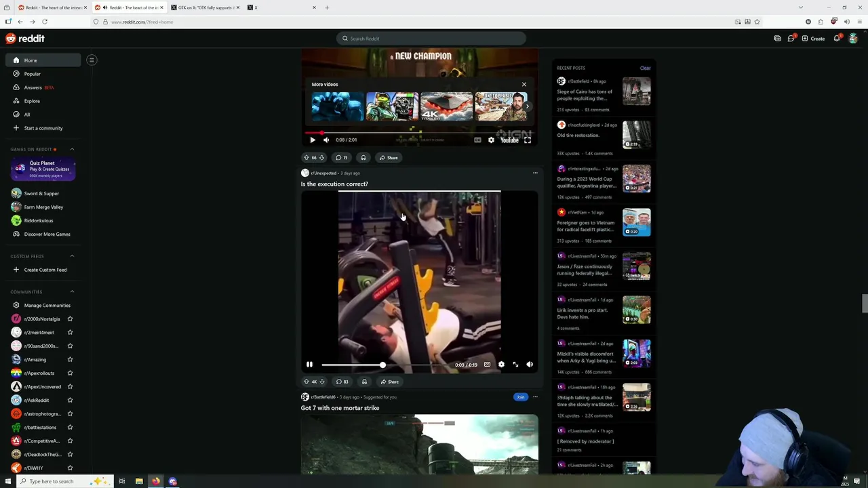The image size is (868, 488).
Task: Open the user avatar profile menu
Action: pyautogui.click(x=853, y=39)
